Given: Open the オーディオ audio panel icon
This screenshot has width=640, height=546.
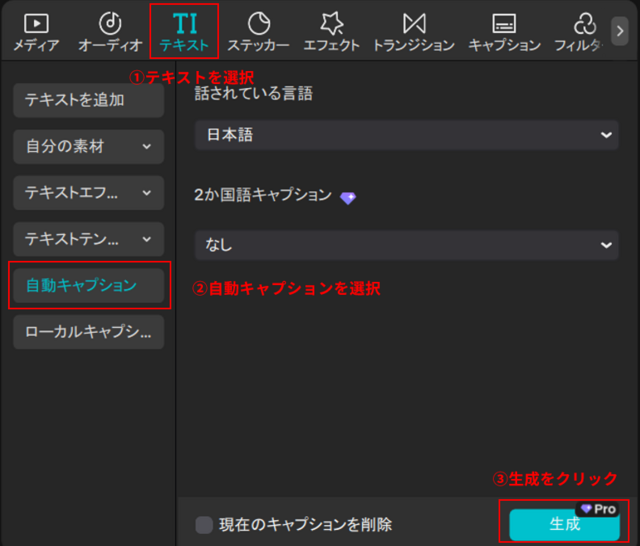Looking at the screenshot, I should (110, 31).
